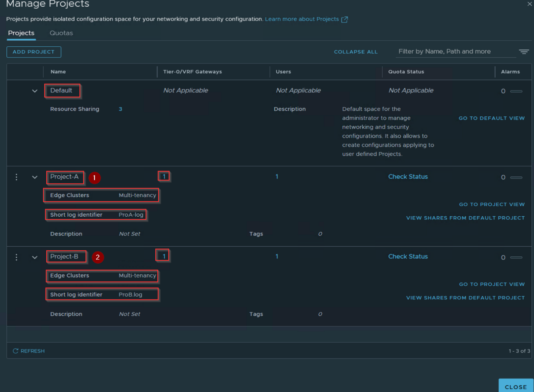Image resolution: width=534 pixels, height=392 pixels.
Task: Go to Project View for Project-B
Action: pyautogui.click(x=491, y=284)
